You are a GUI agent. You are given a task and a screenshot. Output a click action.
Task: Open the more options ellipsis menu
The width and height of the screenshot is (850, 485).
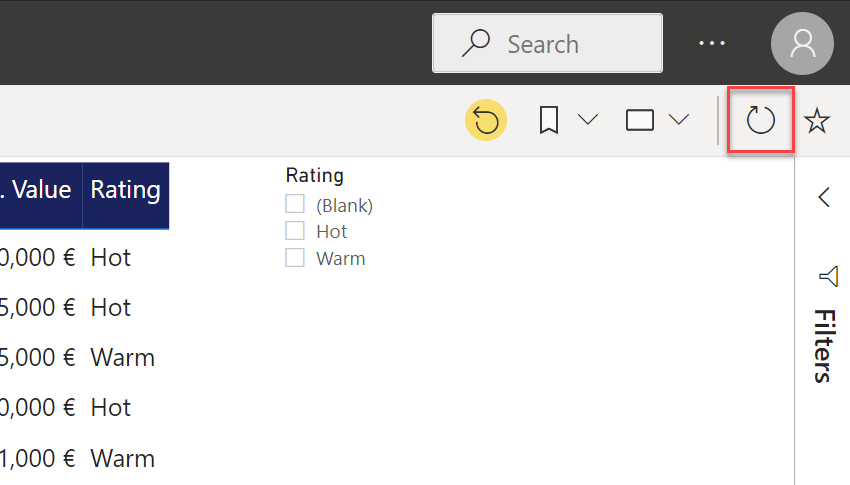coord(712,43)
